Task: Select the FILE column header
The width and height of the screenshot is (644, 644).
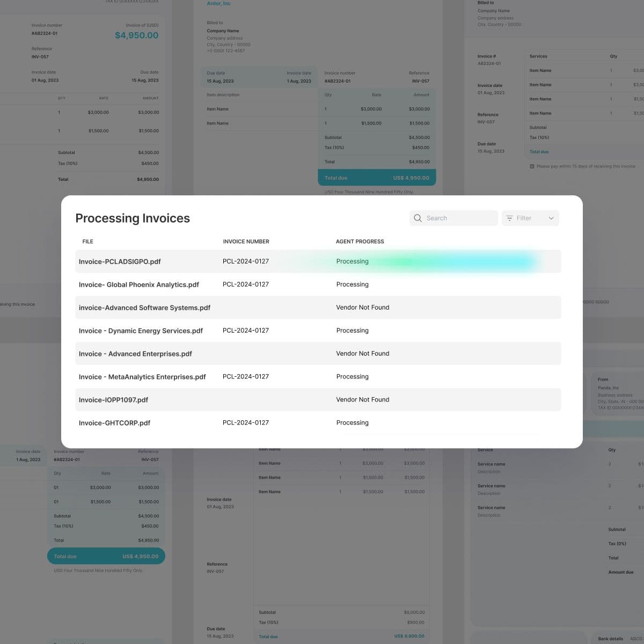Action: pos(87,241)
